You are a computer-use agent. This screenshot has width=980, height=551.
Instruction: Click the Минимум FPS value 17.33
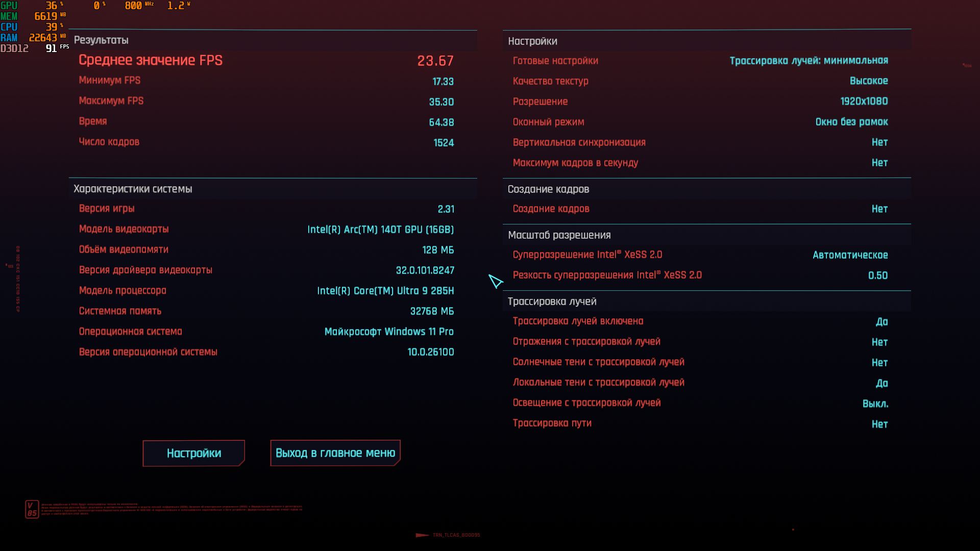[443, 82]
